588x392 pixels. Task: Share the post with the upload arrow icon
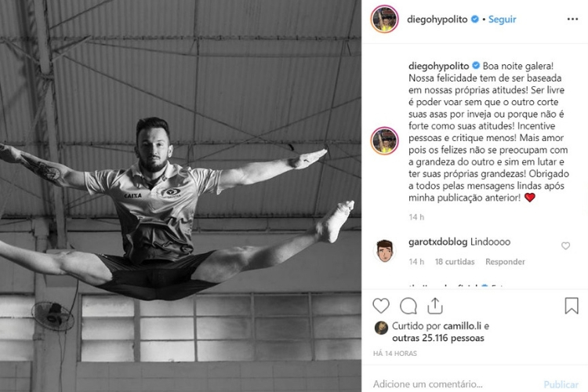tap(435, 306)
